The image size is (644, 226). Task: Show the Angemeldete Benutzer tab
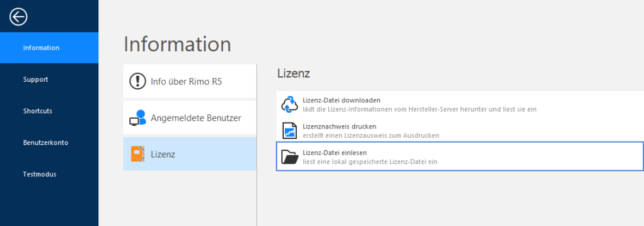(190, 118)
